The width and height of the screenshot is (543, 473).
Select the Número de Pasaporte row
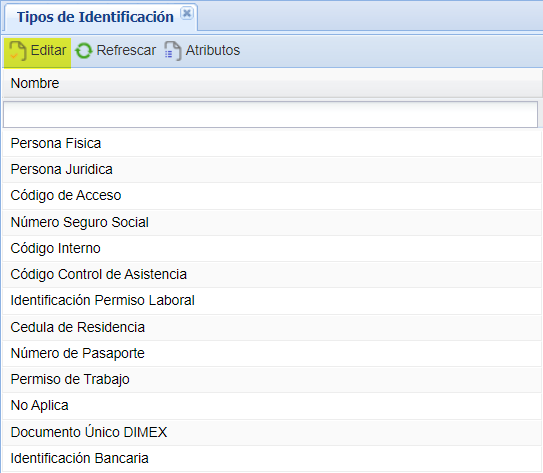272,353
